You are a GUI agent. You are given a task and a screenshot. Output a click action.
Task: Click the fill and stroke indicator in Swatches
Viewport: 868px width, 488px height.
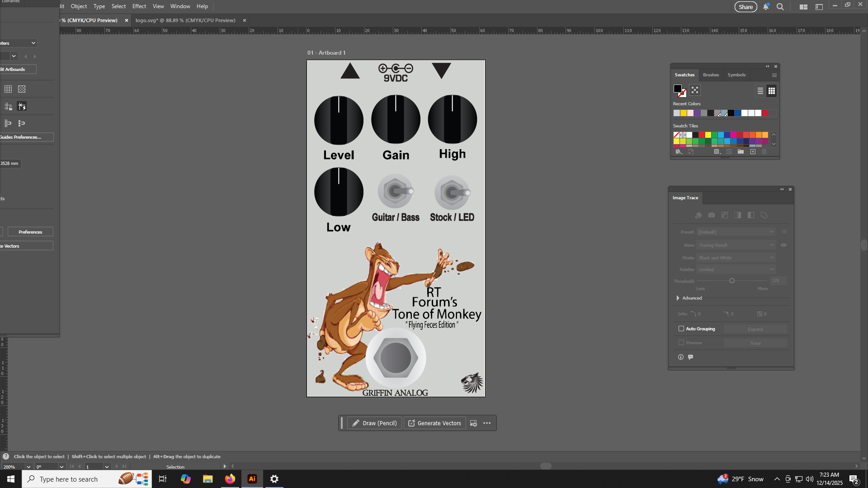pos(679,91)
